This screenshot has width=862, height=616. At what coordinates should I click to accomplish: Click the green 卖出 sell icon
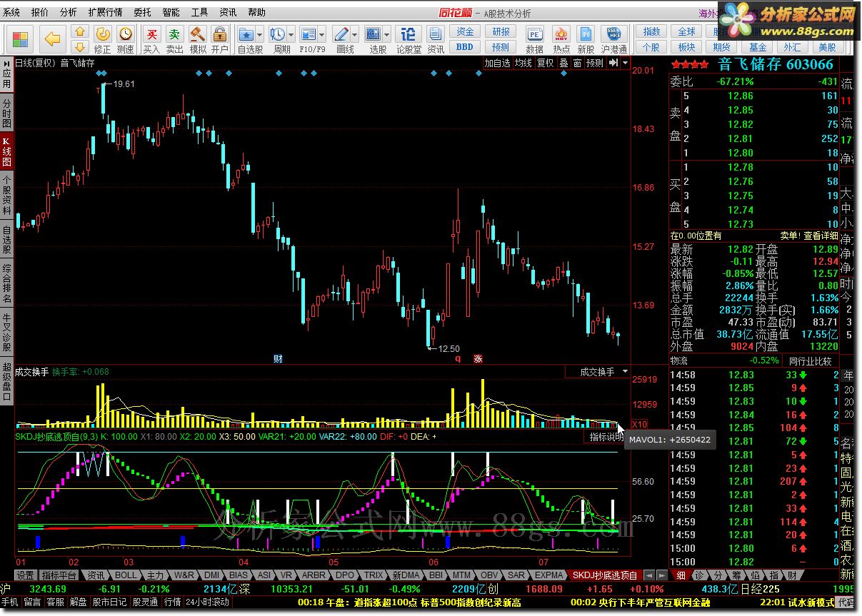[x=174, y=34]
